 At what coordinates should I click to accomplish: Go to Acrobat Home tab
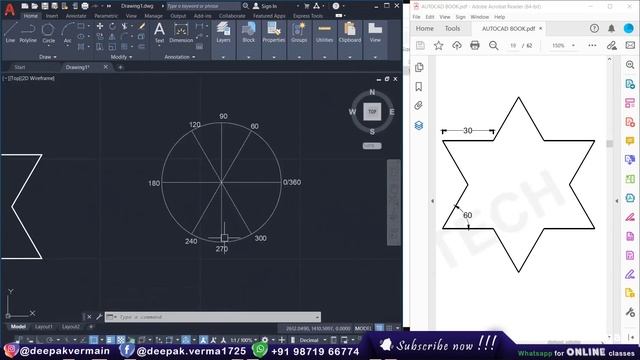click(x=424, y=29)
